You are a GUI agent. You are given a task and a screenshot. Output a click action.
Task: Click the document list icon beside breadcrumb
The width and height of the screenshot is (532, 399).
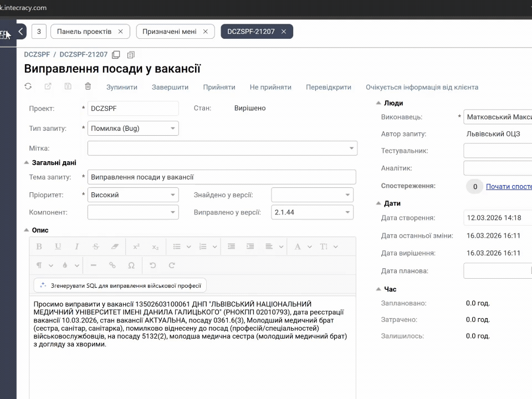coord(131,55)
